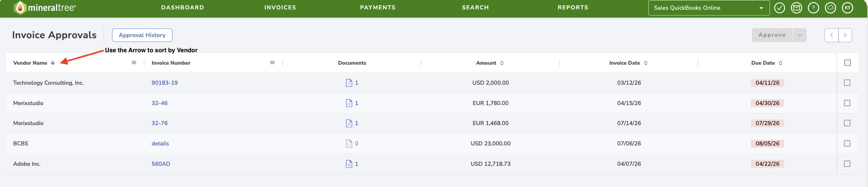Open document icon for invoice 90183-19
This screenshot has width=868, height=187.
(349, 83)
